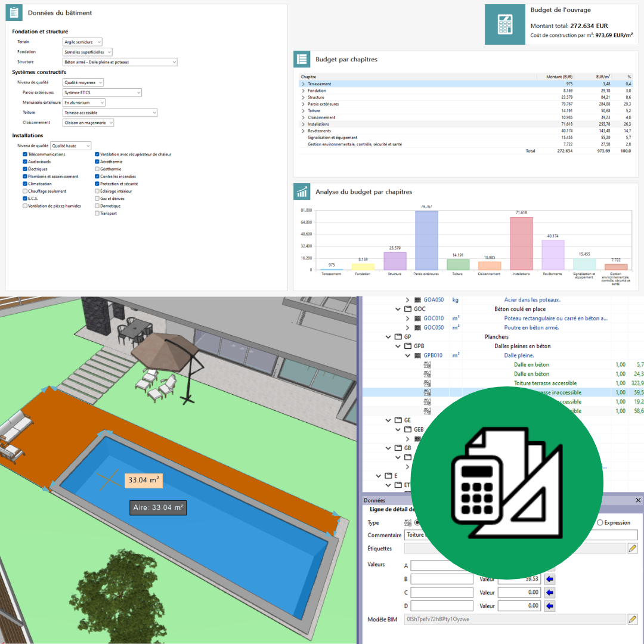
Task: Select the Expression radio button
Action: click(x=600, y=523)
